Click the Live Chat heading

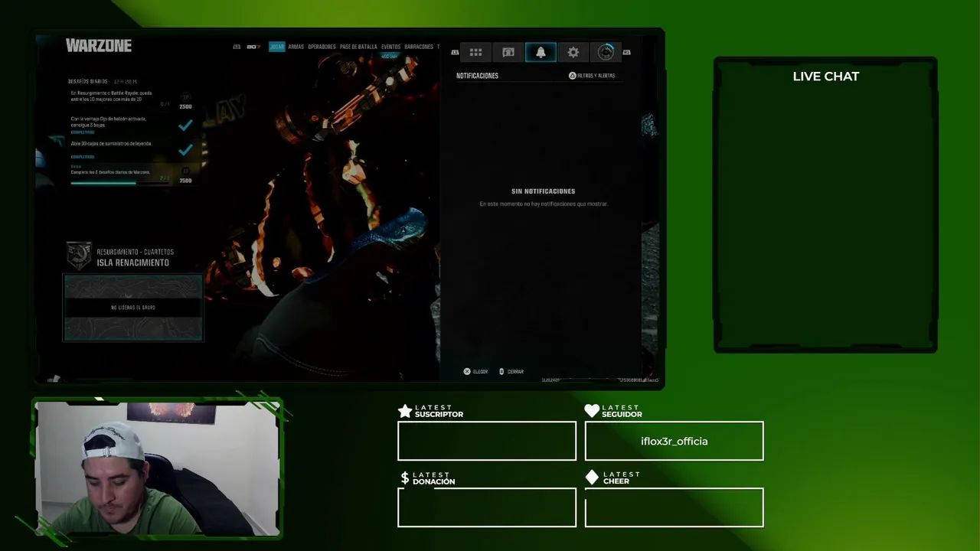826,77
